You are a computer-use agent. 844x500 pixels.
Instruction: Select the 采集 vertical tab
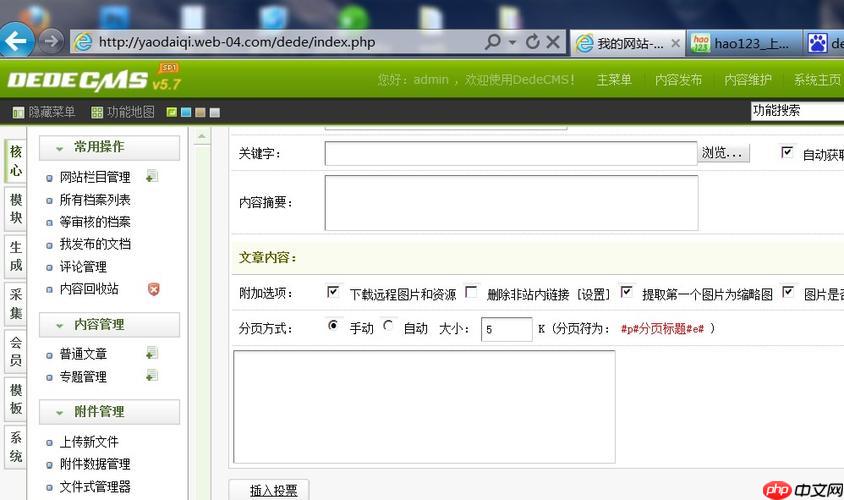16,304
